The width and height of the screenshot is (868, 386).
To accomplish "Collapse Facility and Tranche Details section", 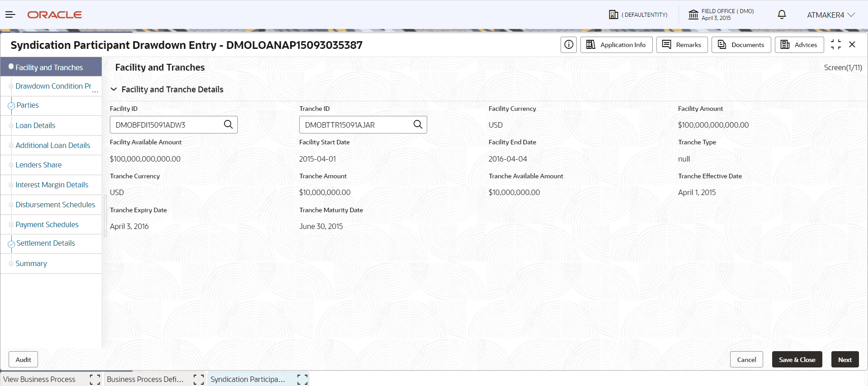I will pos(114,90).
